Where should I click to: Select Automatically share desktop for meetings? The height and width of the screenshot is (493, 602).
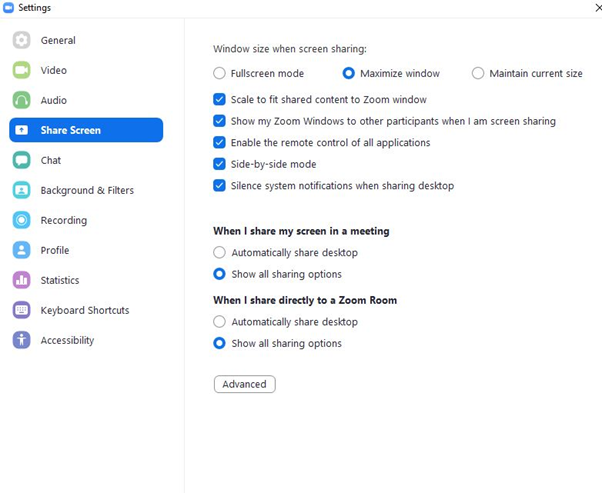219,252
